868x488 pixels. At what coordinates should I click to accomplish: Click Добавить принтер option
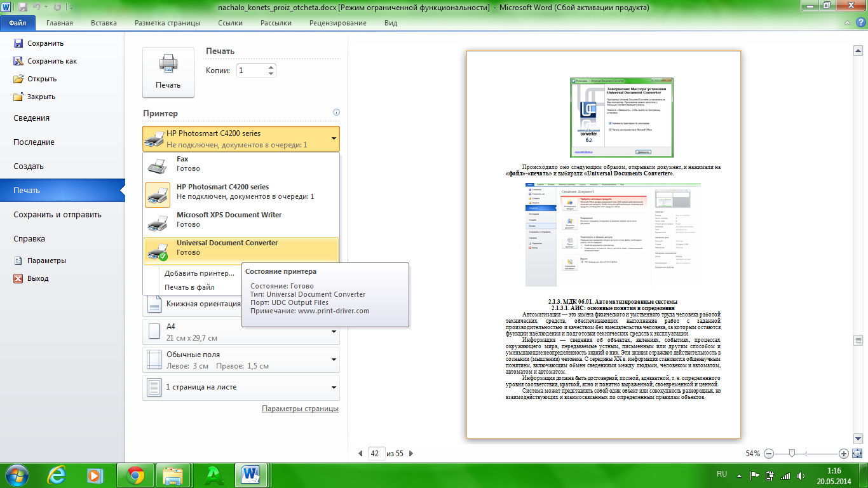point(200,273)
